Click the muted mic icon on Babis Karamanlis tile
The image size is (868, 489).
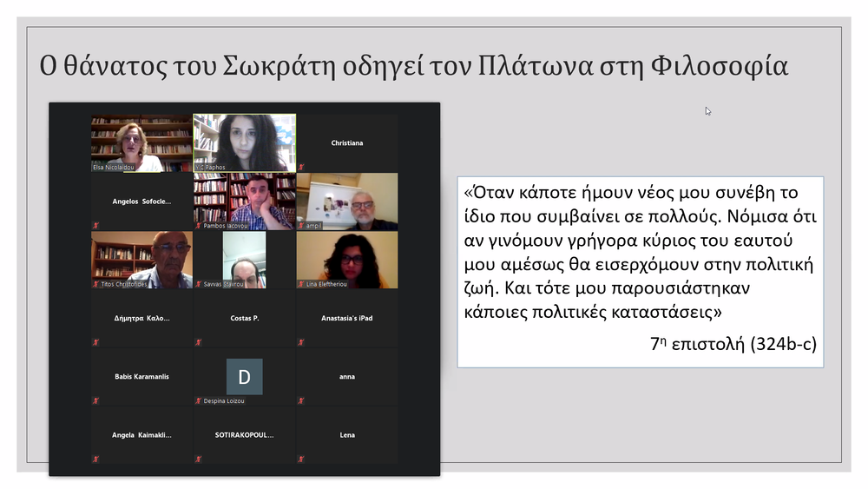[x=95, y=400]
